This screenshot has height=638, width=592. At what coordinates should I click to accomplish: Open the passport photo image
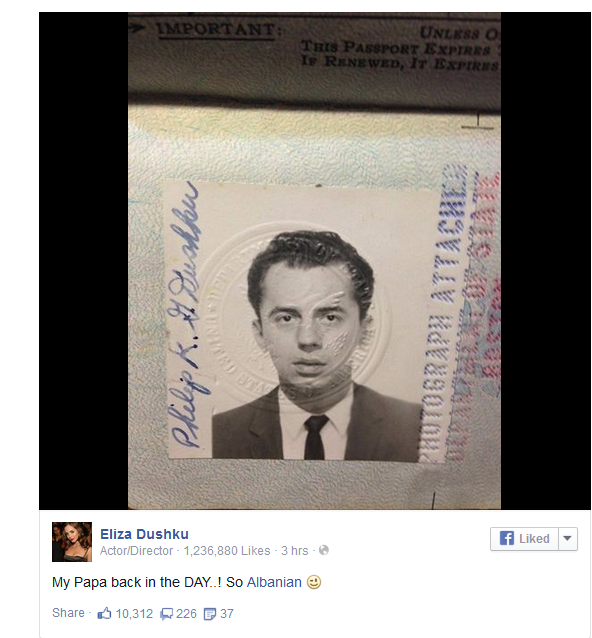click(315, 260)
